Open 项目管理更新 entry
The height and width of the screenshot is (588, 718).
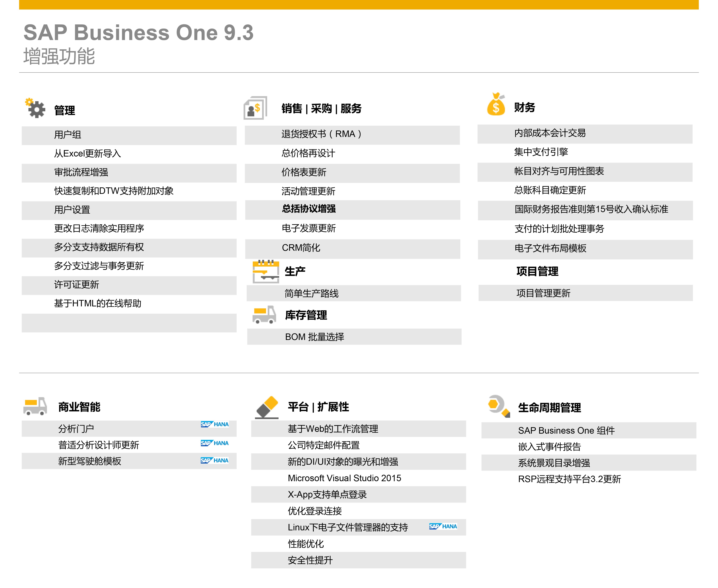click(543, 293)
